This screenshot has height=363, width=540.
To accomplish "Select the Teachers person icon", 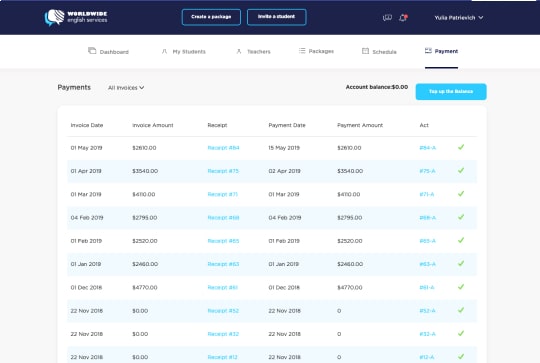I will pos(239,51).
